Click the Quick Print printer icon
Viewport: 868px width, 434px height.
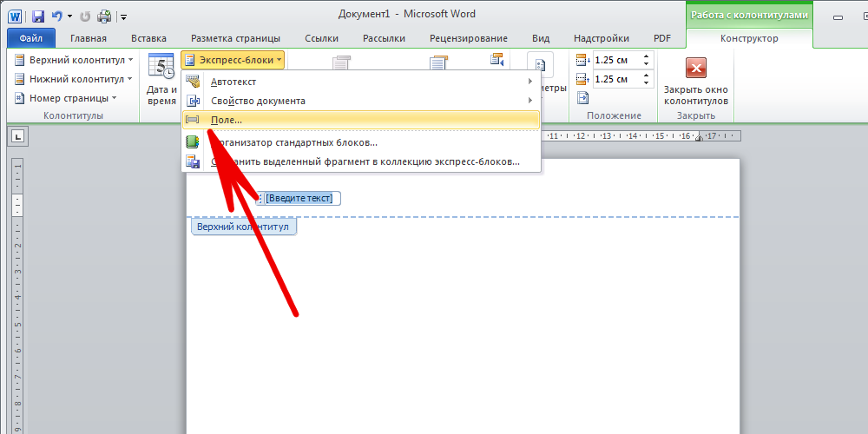(104, 16)
